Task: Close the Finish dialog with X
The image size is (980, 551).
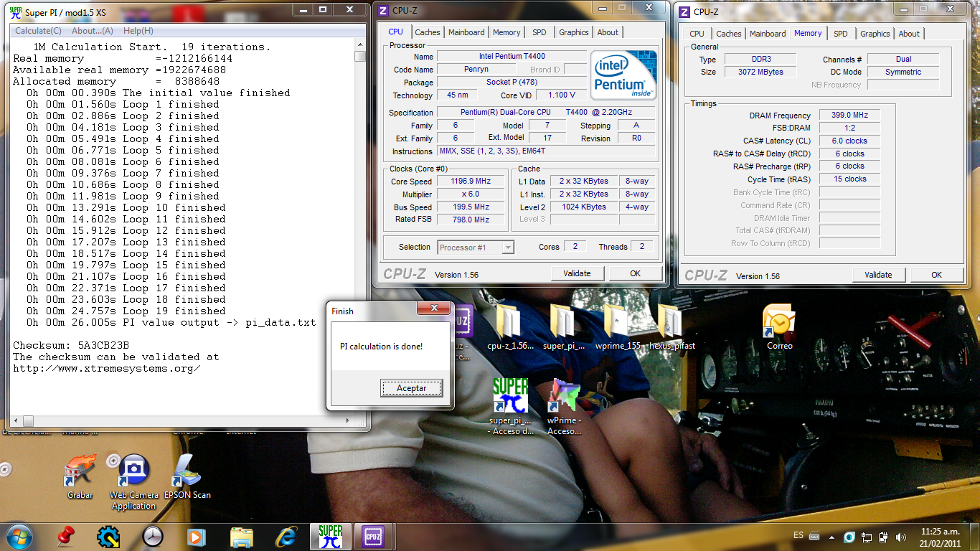Action: (435, 309)
